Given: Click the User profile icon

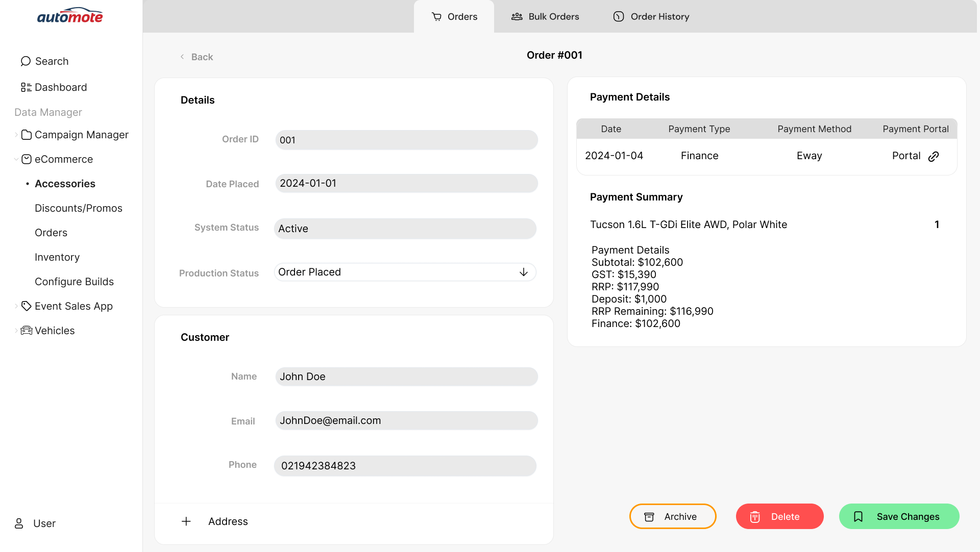Looking at the screenshot, I should tap(19, 523).
